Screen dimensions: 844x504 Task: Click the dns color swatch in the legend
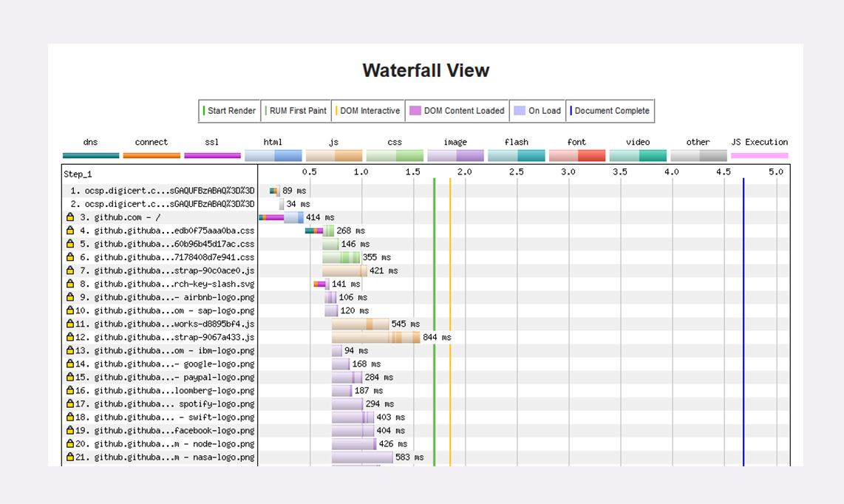click(91, 155)
